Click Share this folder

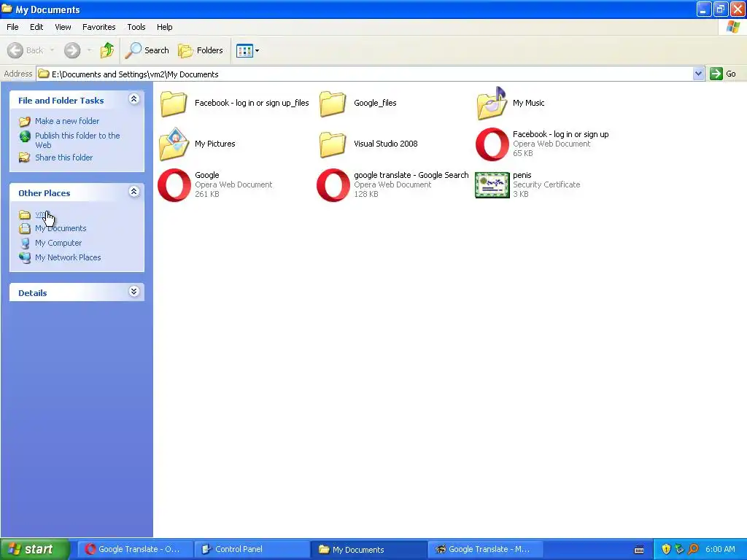point(64,157)
